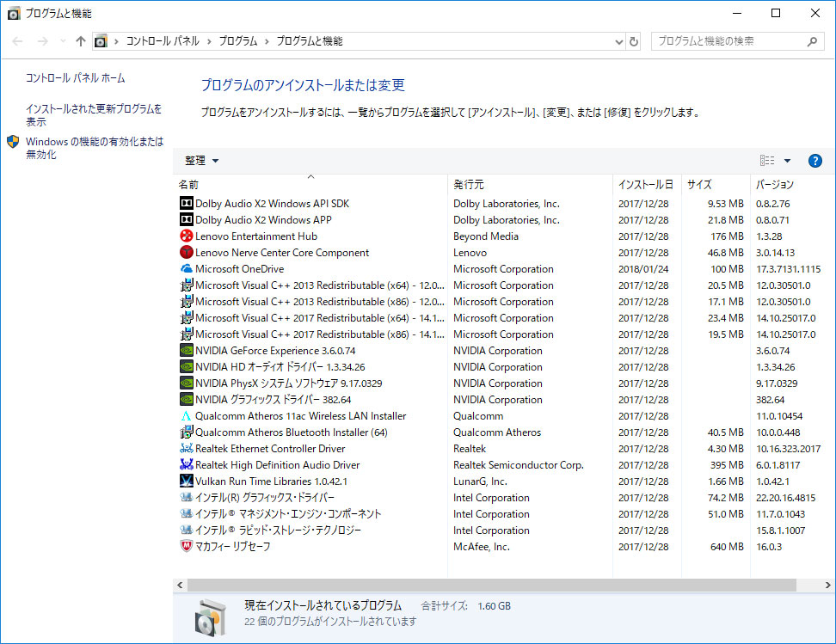Select the McAfee, Inc. publisher cell
This screenshot has width=836, height=644.
point(482,547)
